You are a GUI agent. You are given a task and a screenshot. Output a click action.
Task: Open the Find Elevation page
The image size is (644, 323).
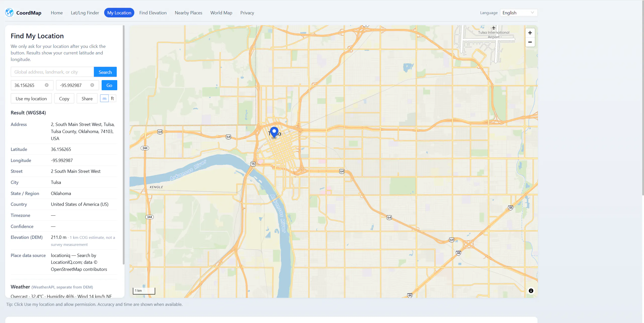(x=153, y=13)
